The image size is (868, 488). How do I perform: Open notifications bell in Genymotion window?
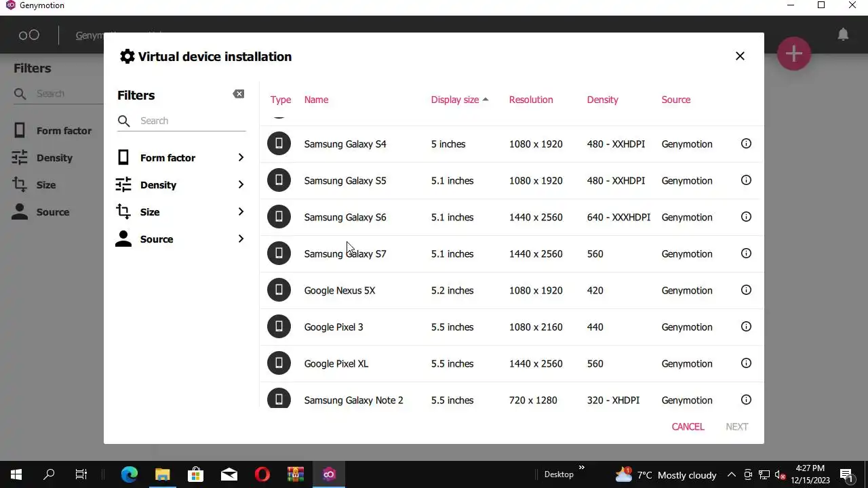click(x=843, y=35)
